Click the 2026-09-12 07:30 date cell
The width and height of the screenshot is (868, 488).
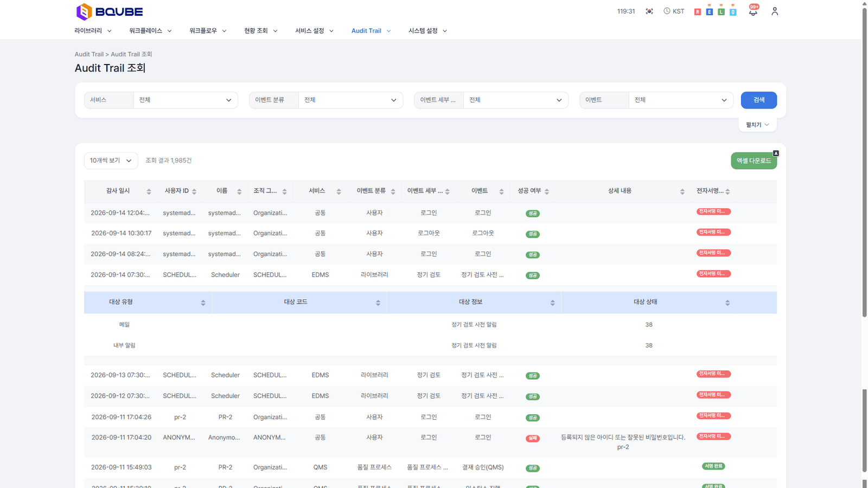pos(120,396)
